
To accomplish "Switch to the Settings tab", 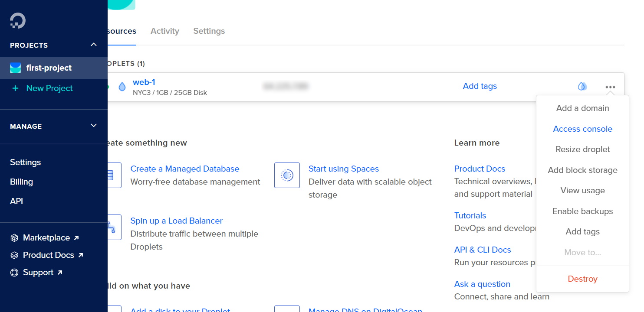I will point(209,31).
